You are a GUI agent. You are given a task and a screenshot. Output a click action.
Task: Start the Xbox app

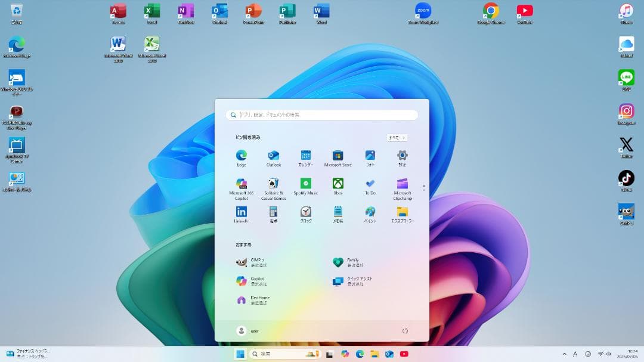pyautogui.click(x=338, y=185)
